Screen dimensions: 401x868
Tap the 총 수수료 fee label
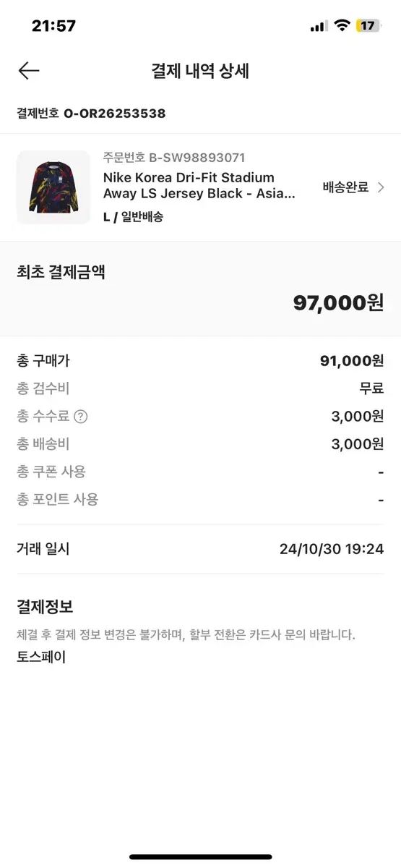pyautogui.click(x=43, y=416)
